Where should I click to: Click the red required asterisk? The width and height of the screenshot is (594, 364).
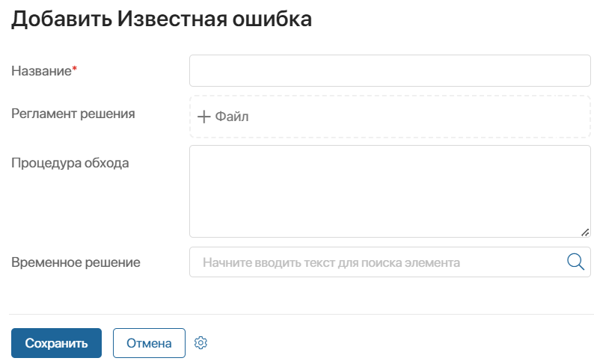tap(75, 69)
